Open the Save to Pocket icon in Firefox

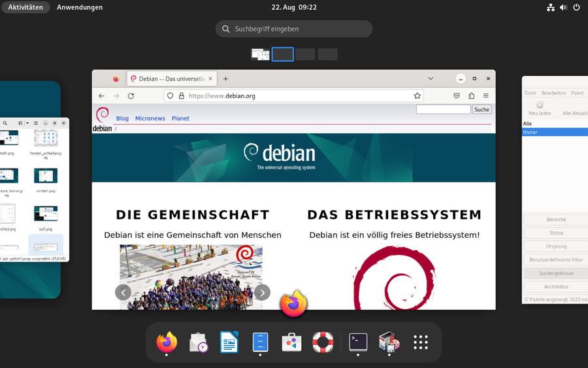coord(457,96)
